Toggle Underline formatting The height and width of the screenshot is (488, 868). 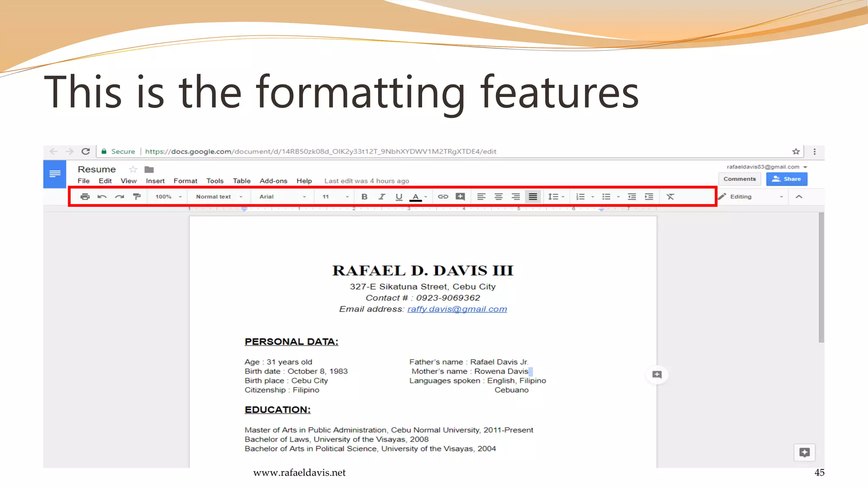coord(398,197)
